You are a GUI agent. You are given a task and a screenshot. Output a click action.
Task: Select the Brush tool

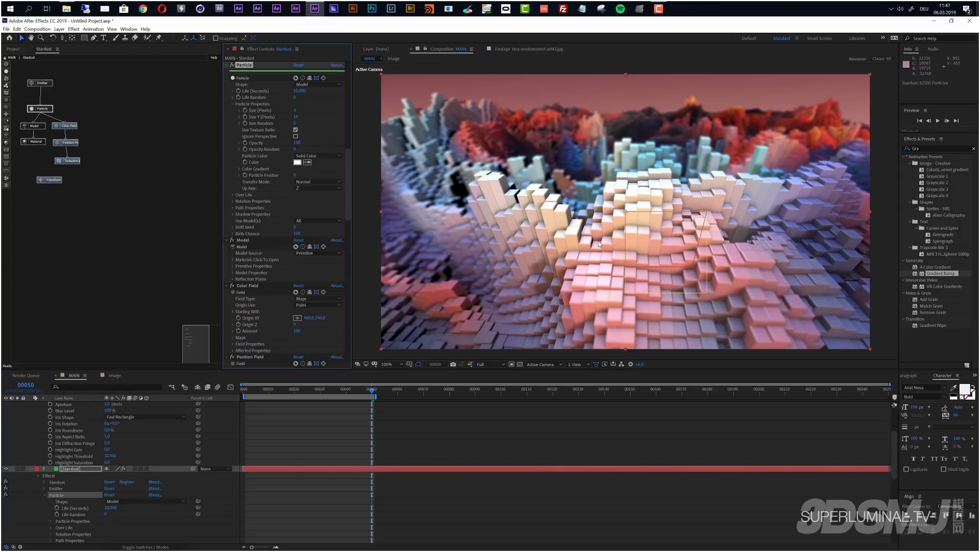tap(115, 38)
